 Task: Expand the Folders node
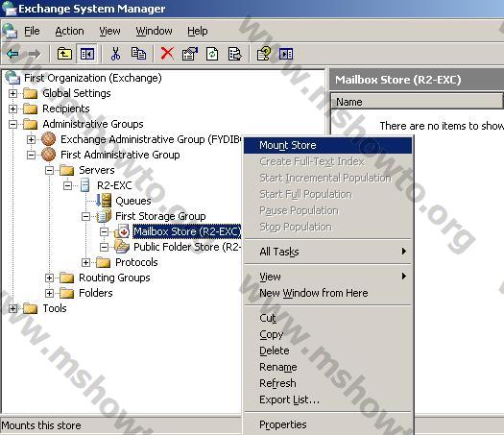(49, 293)
